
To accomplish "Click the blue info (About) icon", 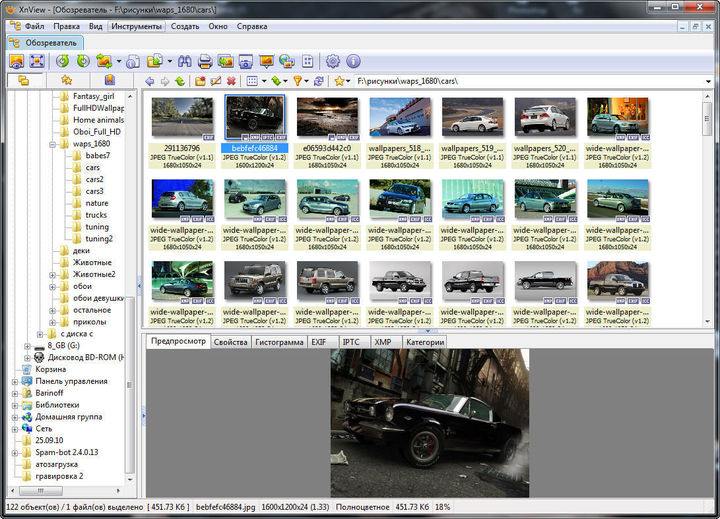I will point(353,61).
